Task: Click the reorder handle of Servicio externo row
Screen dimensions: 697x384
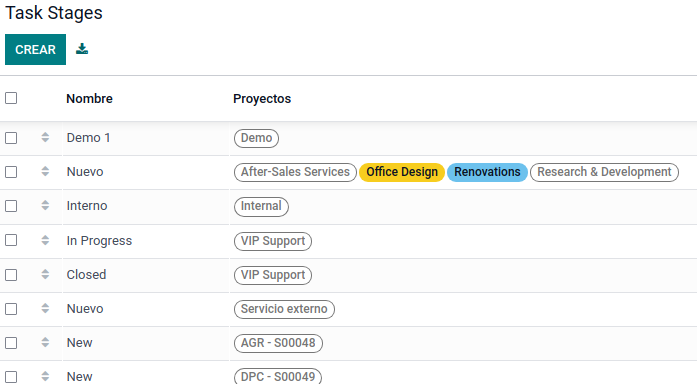Action: [x=45, y=308]
